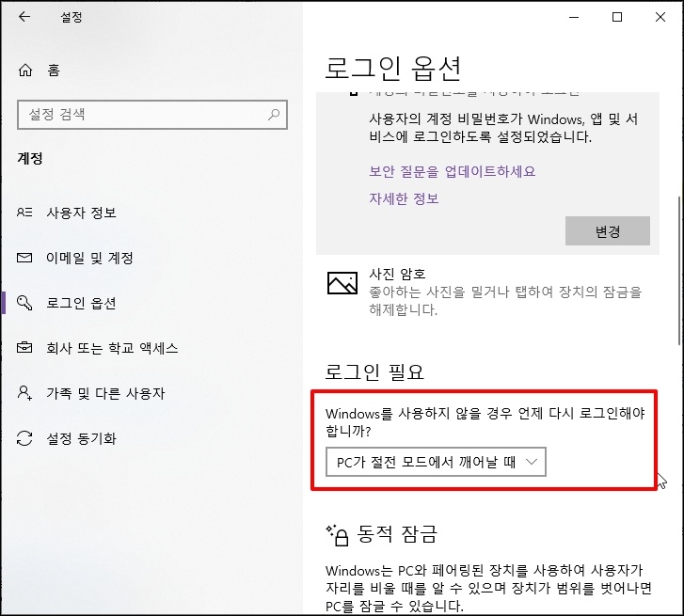Click the 동적 잠금 heading text

[397, 534]
